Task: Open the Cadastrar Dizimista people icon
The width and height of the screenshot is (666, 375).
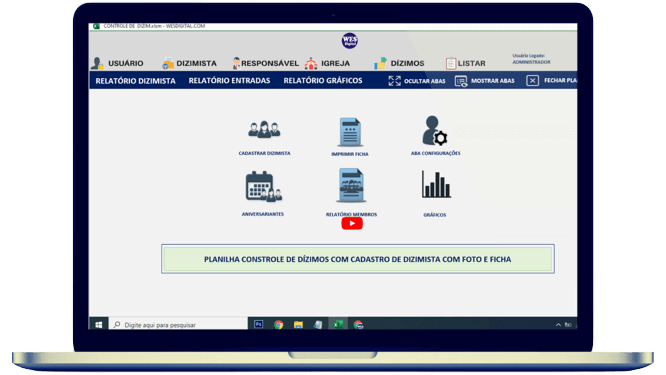Action: pyautogui.click(x=264, y=130)
